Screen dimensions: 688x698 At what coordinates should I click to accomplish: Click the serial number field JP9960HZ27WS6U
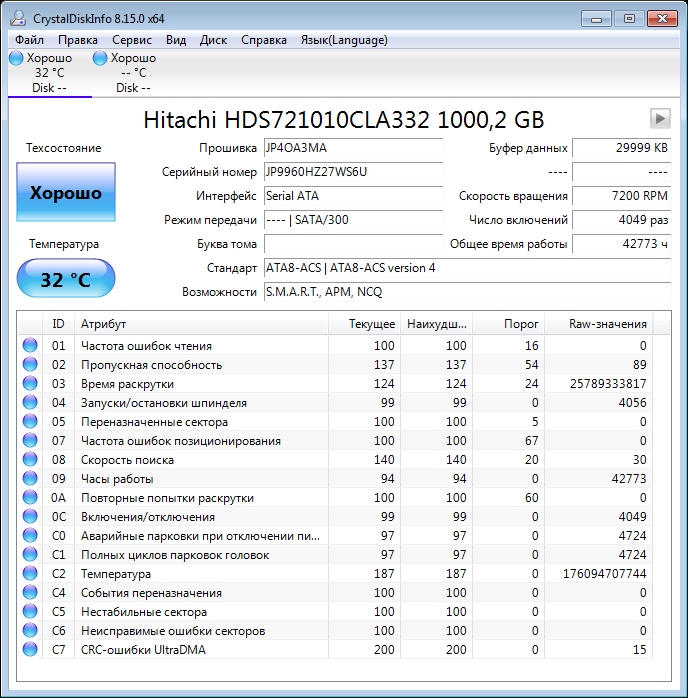(353, 172)
